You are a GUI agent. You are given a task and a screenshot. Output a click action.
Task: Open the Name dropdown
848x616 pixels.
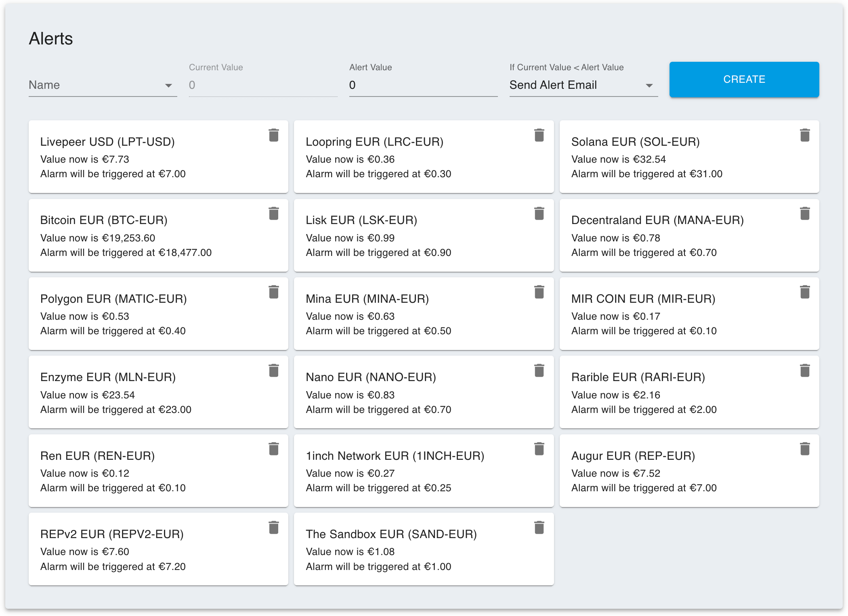coord(103,85)
